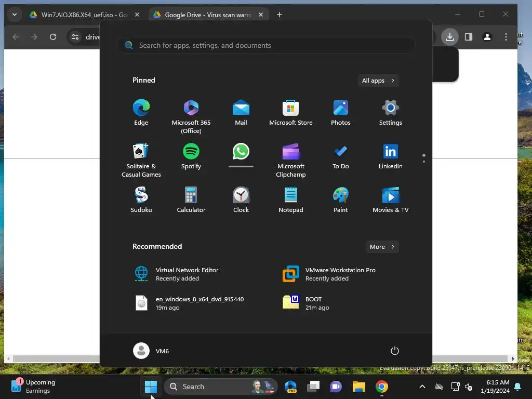Open the video chat taskbar icon
532x399 pixels.
(336, 387)
